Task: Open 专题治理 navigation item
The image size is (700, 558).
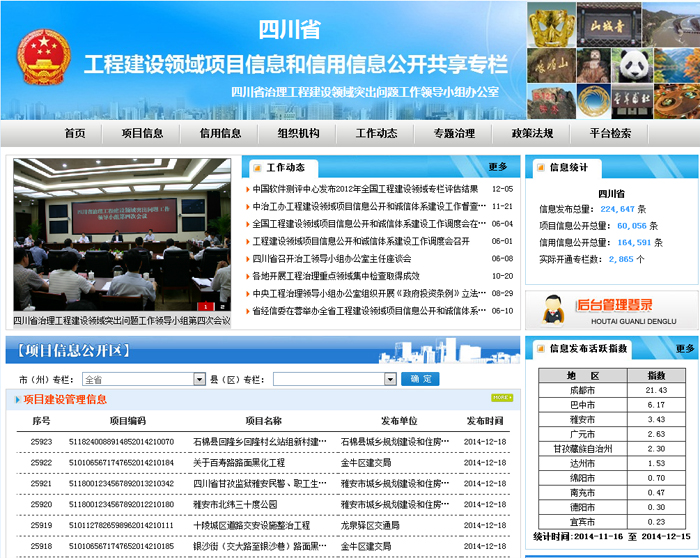Action: 454,133
